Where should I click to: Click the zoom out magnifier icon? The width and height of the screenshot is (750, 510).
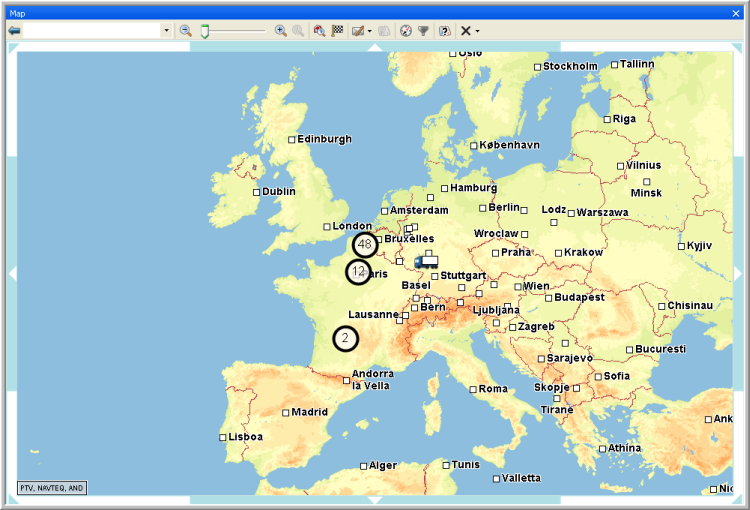186,31
